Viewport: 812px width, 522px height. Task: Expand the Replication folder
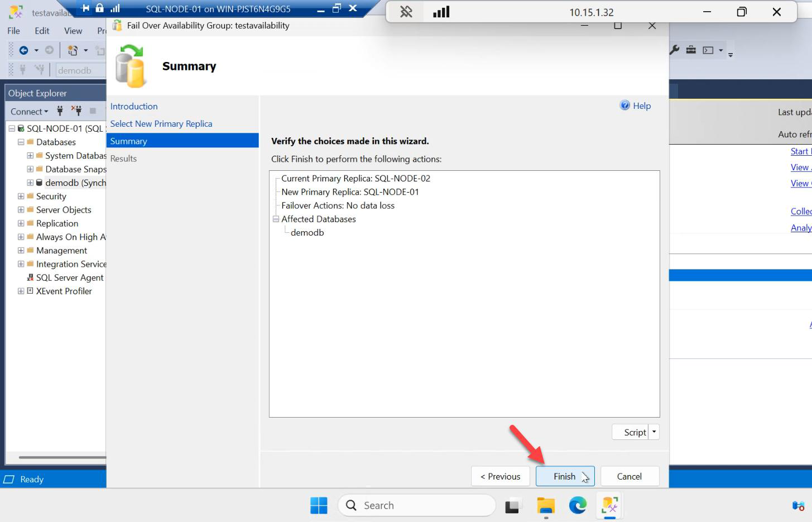pyautogui.click(x=21, y=223)
